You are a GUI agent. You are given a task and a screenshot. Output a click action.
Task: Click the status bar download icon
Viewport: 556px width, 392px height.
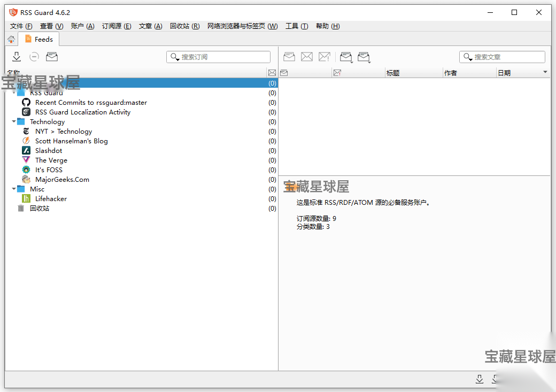(480, 379)
